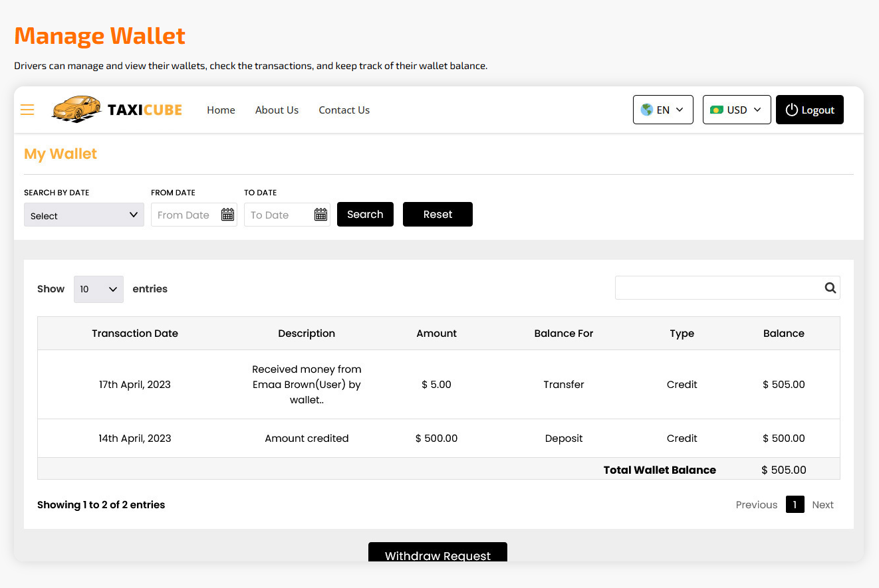
Task: Go to the Home menu item
Action: pos(221,110)
